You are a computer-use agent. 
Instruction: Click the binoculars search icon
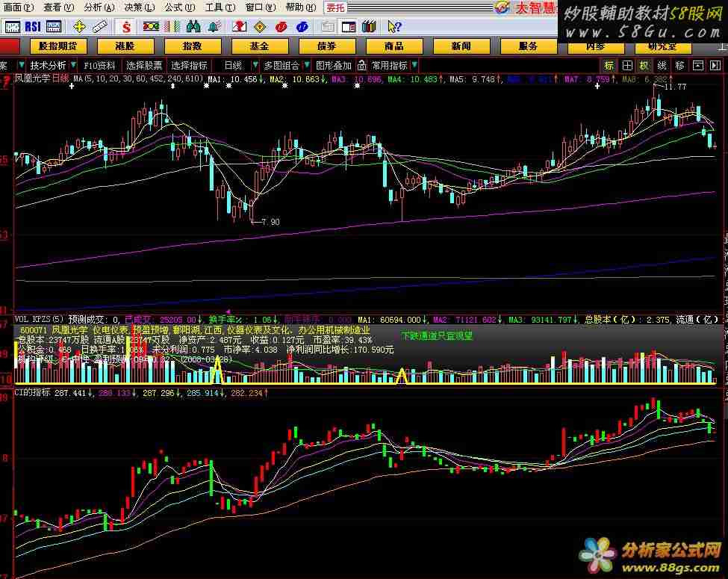point(193,27)
